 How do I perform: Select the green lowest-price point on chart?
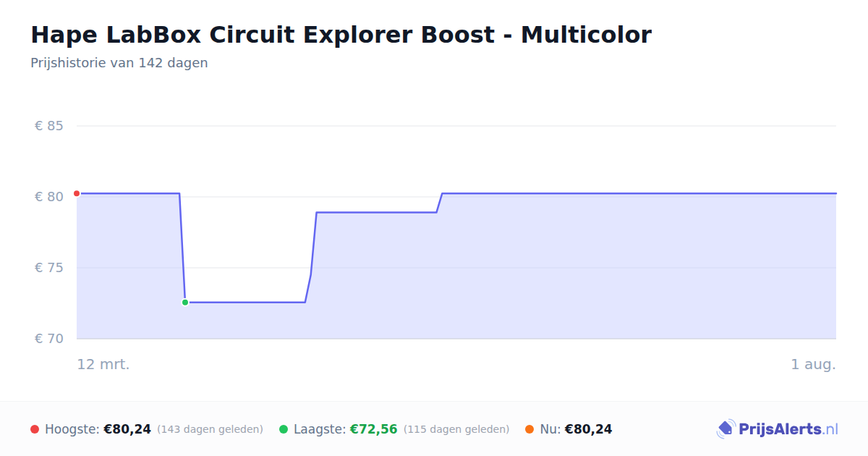pyautogui.click(x=185, y=303)
